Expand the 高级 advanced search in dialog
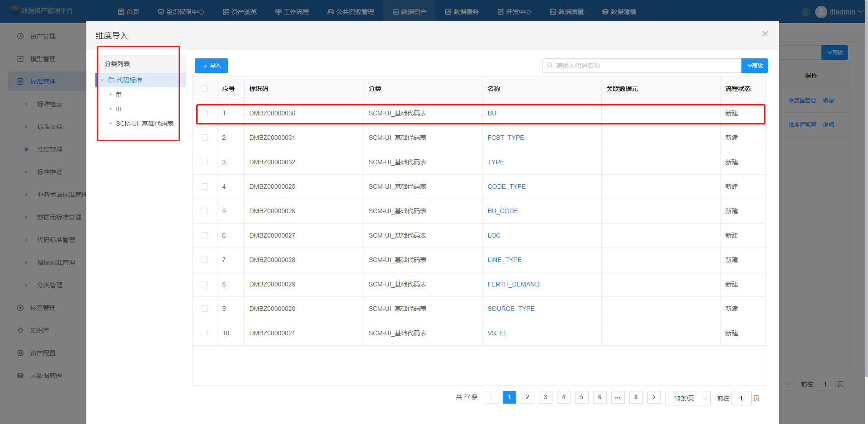Viewport: 868px width, 424px height. coord(755,66)
